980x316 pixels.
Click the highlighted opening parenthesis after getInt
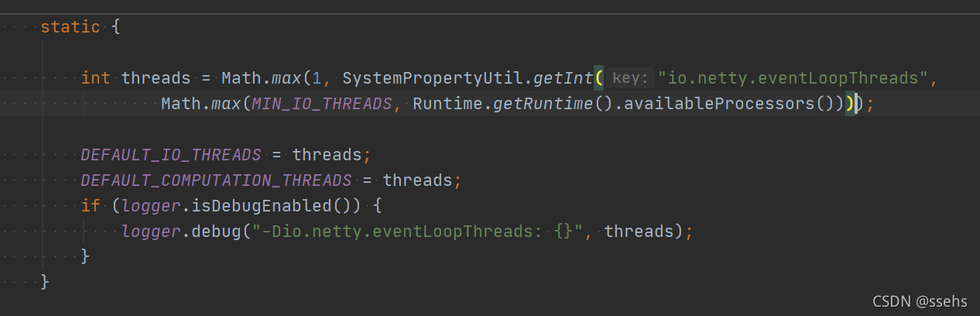tap(598, 78)
